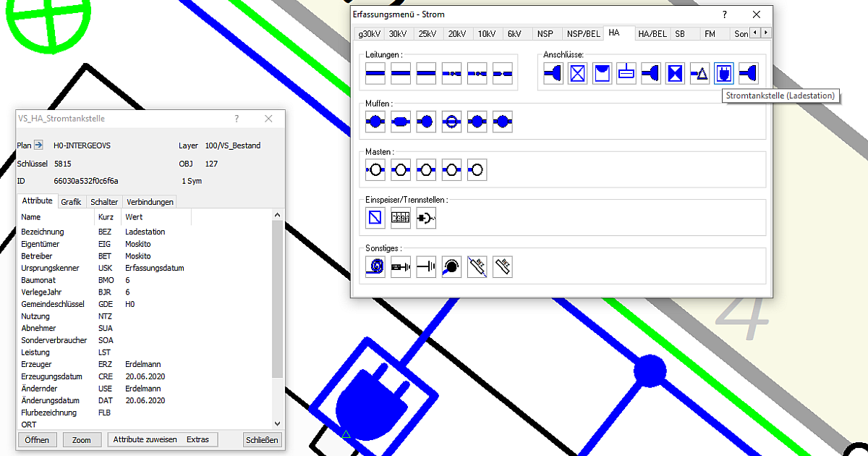868x456 pixels.
Task: Click the meter counter icon in Einspeiser/Trennstellen
Action: click(401, 217)
